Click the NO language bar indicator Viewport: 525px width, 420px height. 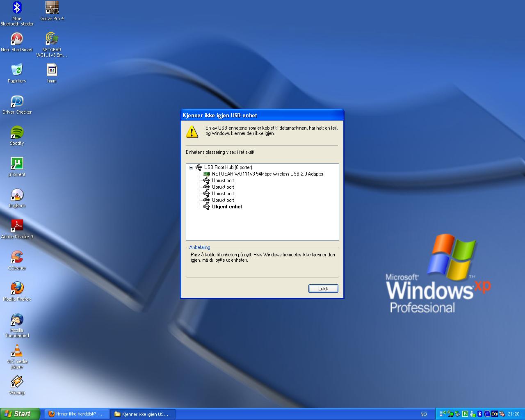coord(424,414)
